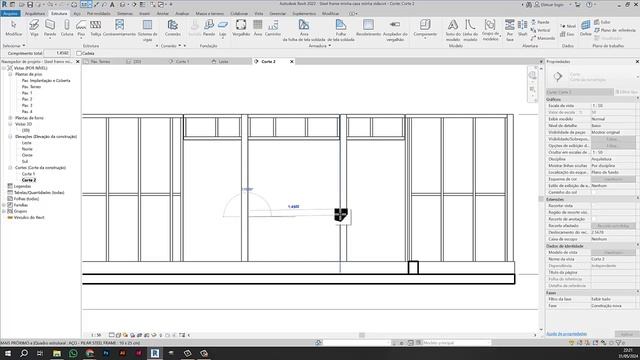Click the Nível datum tool

click(568, 26)
